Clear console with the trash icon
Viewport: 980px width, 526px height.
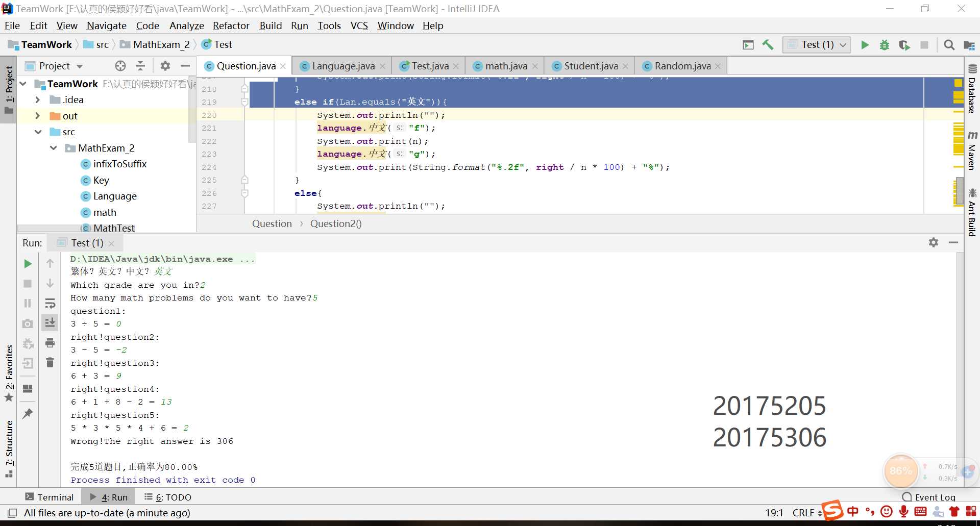pos(50,363)
